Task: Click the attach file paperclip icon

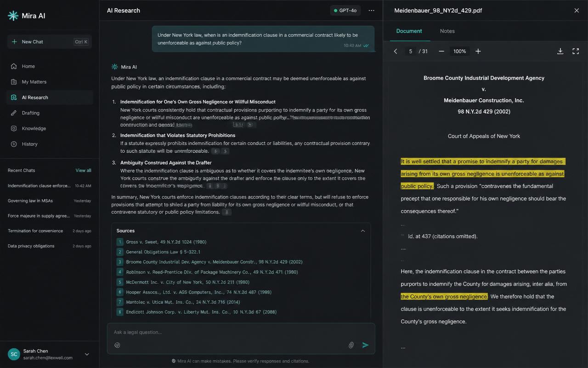Action: [351, 345]
